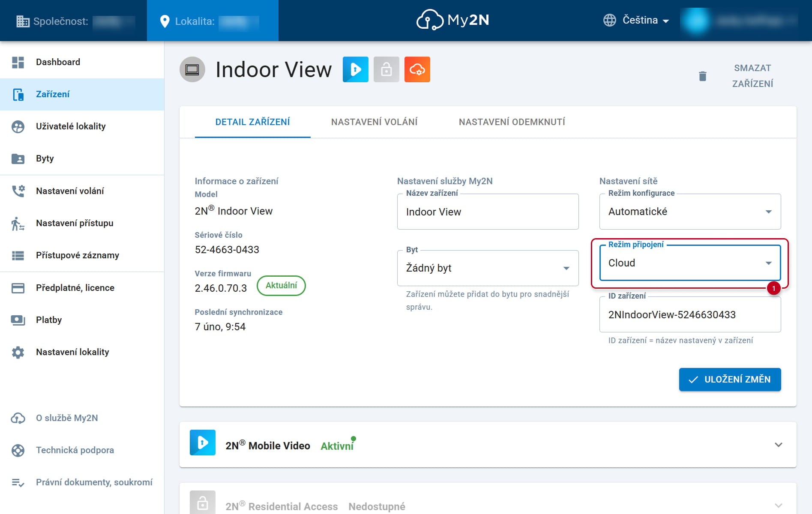Click model text '2N Indoor View'
This screenshot has width=812, height=514.
(x=234, y=211)
